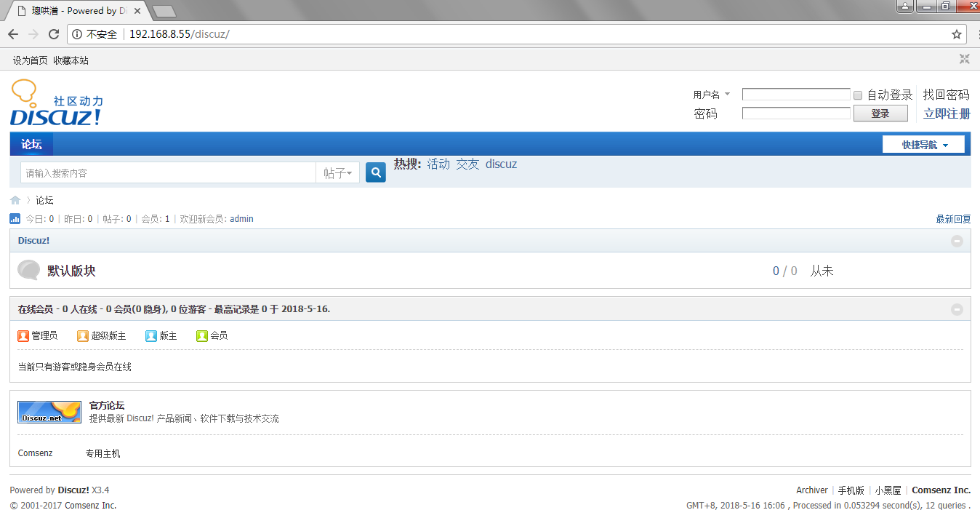This screenshot has width=980, height=526.
Task: Click the 手机版 footer link
Action: pyautogui.click(x=851, y=490)
